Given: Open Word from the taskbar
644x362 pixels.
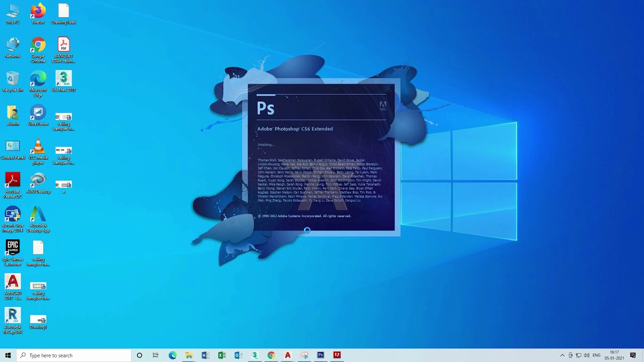Looking at the screenshot, I should pos(205,355).
